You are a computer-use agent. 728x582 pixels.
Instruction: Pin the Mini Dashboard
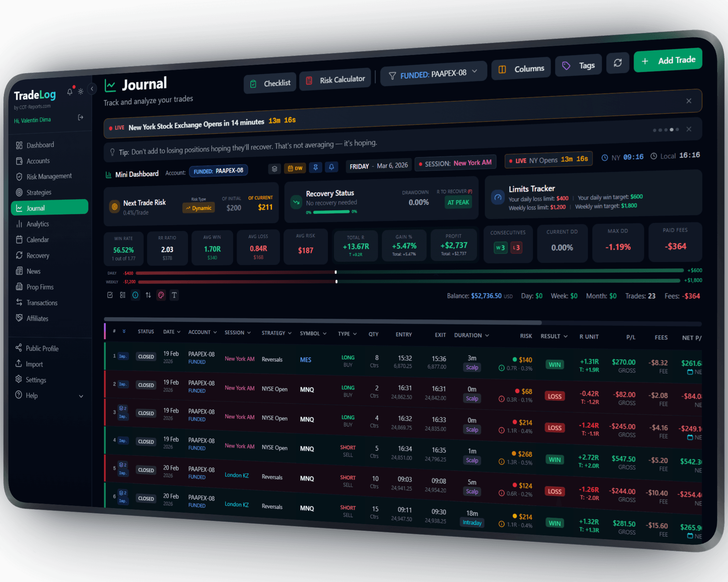[315, 167]
